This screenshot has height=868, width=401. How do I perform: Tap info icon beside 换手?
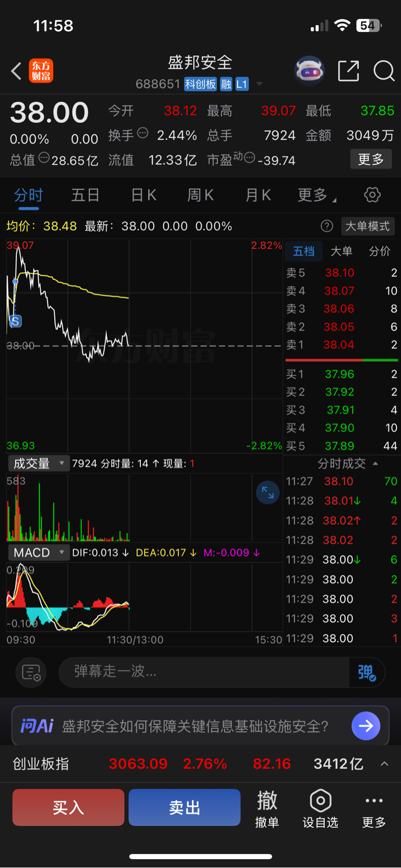[143, 133]
